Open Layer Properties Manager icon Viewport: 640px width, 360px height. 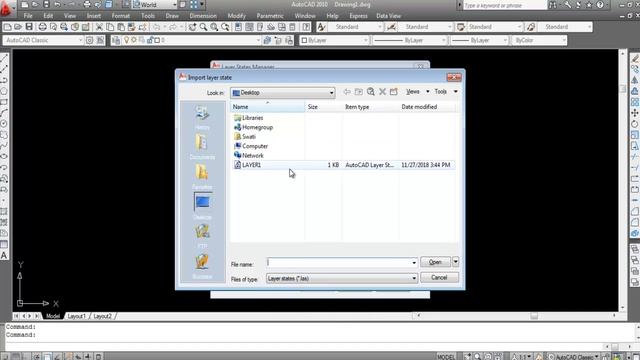click(x=116, y=40)
